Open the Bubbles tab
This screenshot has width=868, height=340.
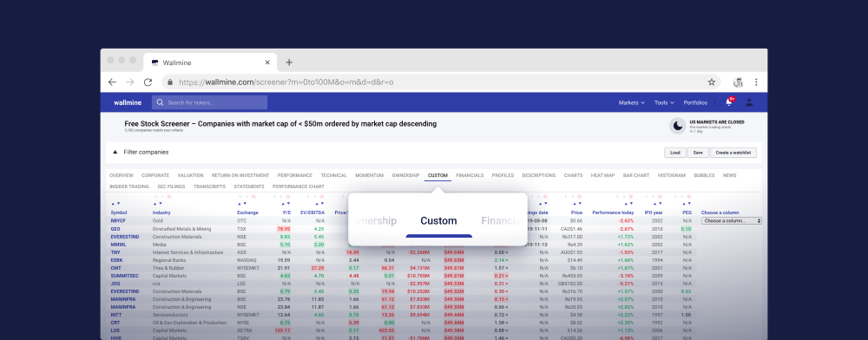(704, 175)
